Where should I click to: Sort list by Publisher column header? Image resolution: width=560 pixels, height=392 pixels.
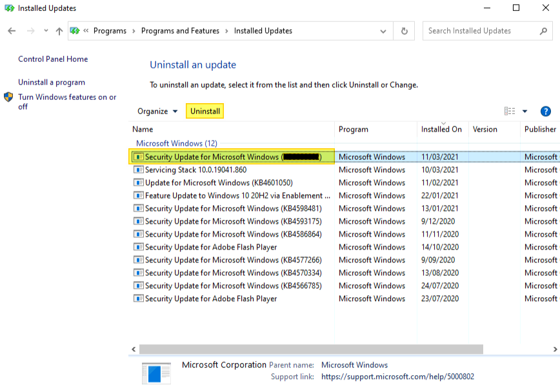coord(541,129)
